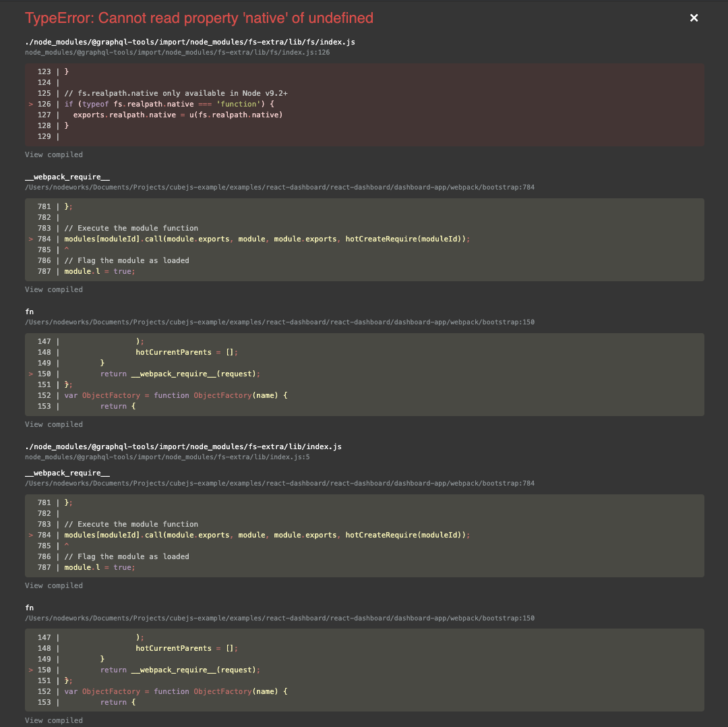The height and width of the screenshot is (727, 728).
Task: Open file path node_modules fs-extra/lib/fs/index.js:126
Action: [x=177, y=53]
